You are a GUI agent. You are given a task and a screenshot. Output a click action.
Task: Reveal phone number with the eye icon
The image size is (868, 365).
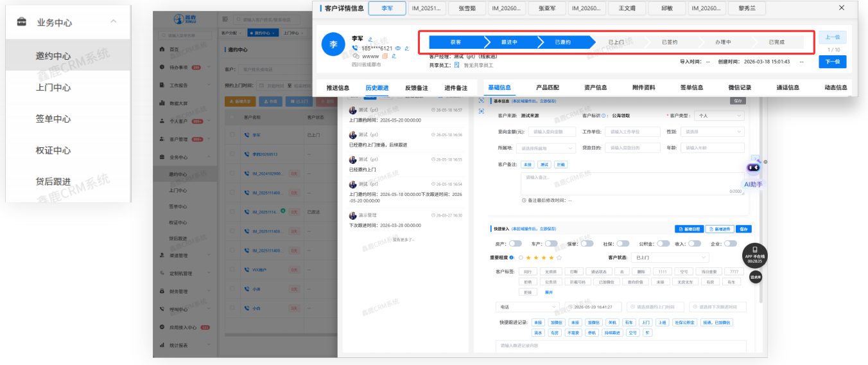(398, 48)
